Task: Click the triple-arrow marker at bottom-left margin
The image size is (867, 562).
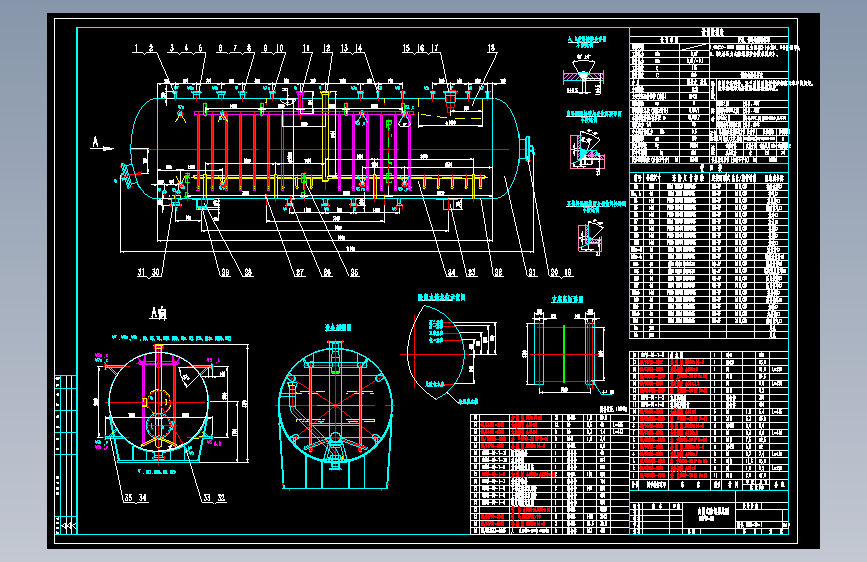Action: [67, 525]
